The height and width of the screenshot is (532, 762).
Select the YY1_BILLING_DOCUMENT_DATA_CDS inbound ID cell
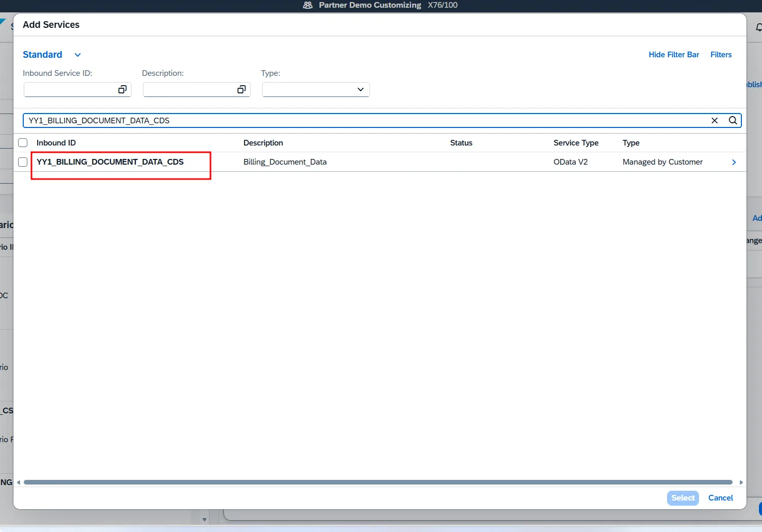pos(110,162)
